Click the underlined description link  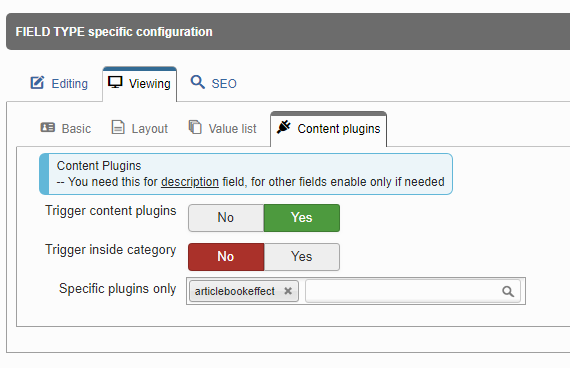[x=190, y=182]
